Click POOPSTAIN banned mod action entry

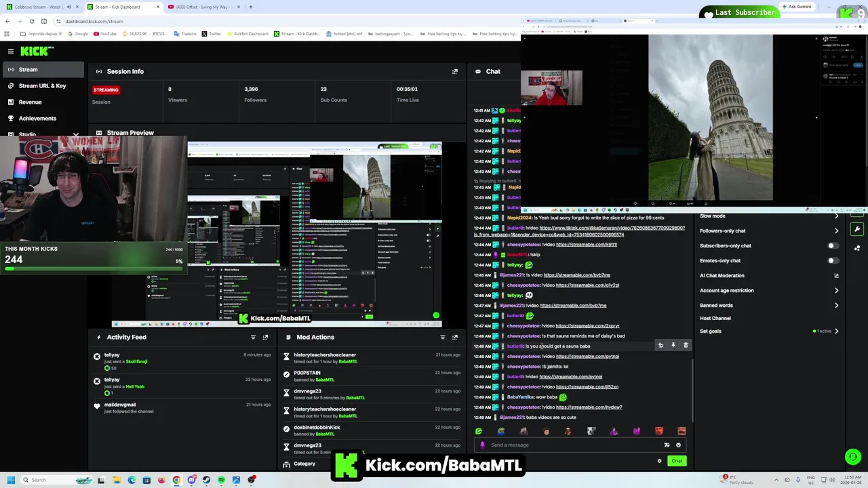pyautogui.click(x=372, y=375)
